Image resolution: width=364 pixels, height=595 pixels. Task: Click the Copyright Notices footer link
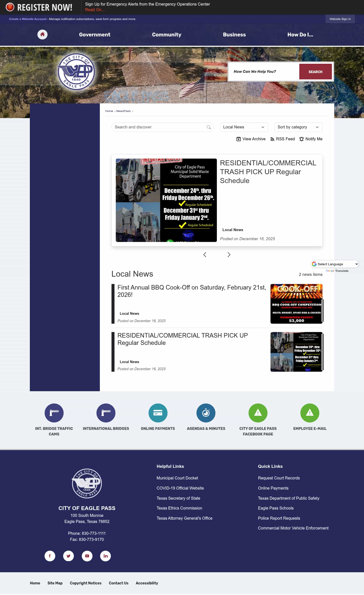pos(85,583)
